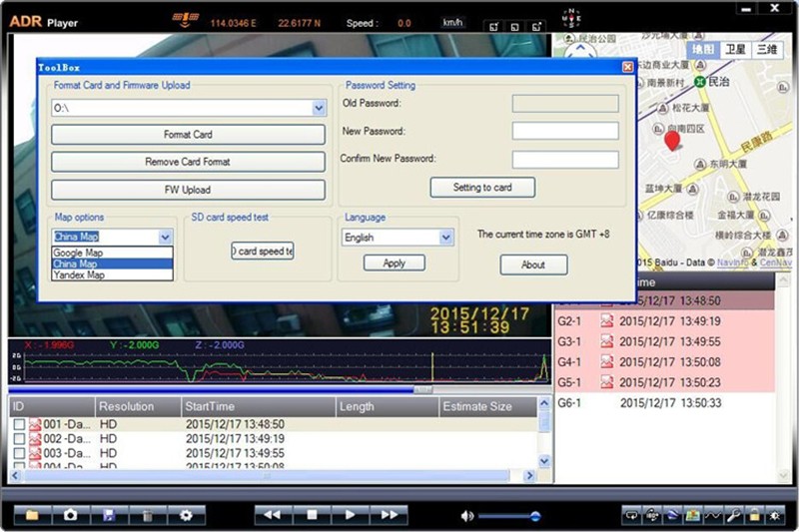Viewport: 799px width, 532px height.
Task: Select Yandex Map from the map list
Action: click(79, 274)
